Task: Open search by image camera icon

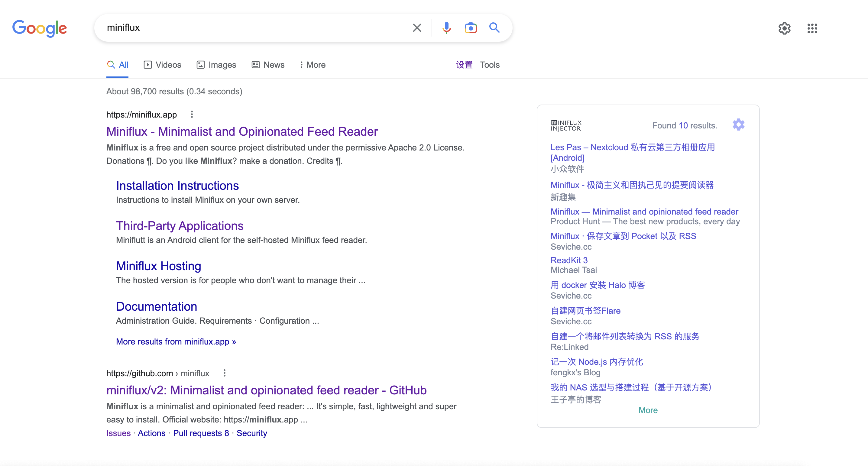Action: click(470, 28)
